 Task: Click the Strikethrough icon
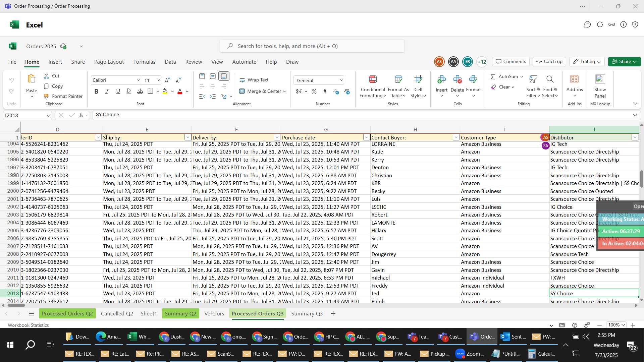point(140,91)
